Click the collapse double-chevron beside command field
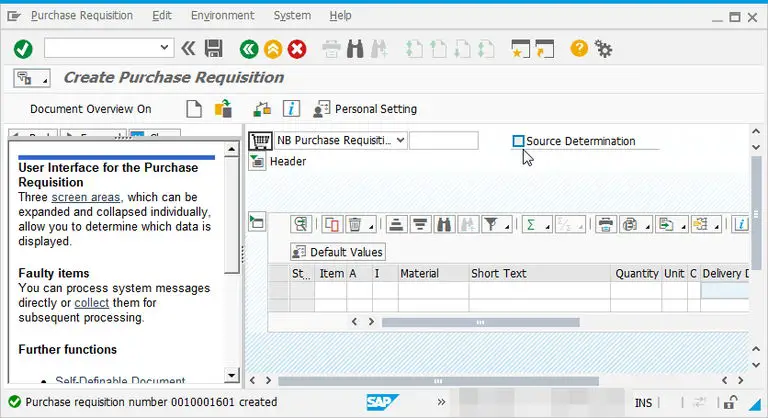Screen dimensions: 768x418 click(188, 49)
